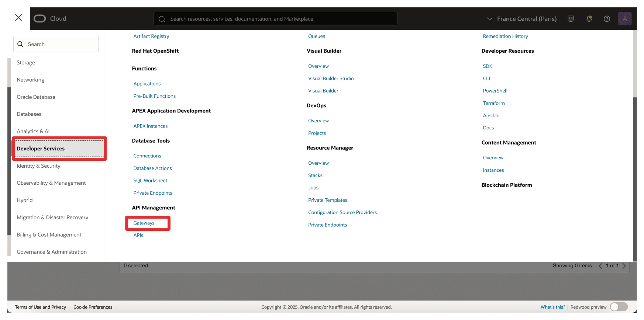Select Identity & Security menu category
The image size is (644, 320).
point(38,166)
